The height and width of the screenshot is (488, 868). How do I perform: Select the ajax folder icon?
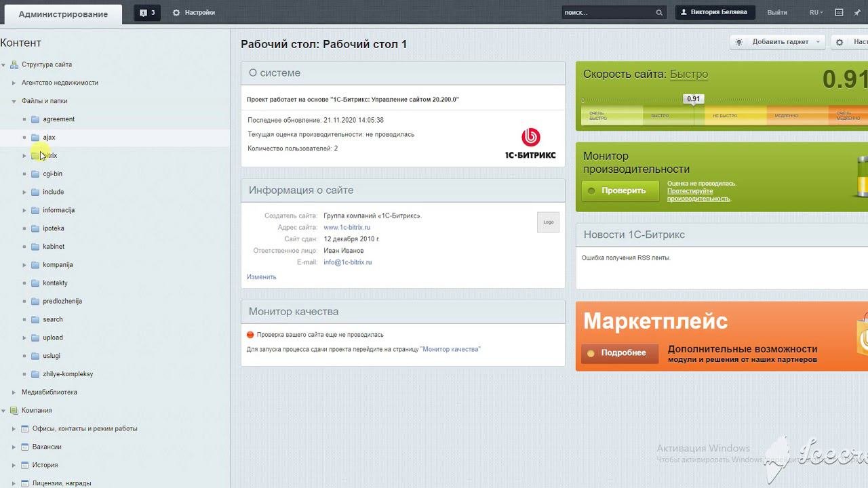pyautogui.click(x=35, y=138)
